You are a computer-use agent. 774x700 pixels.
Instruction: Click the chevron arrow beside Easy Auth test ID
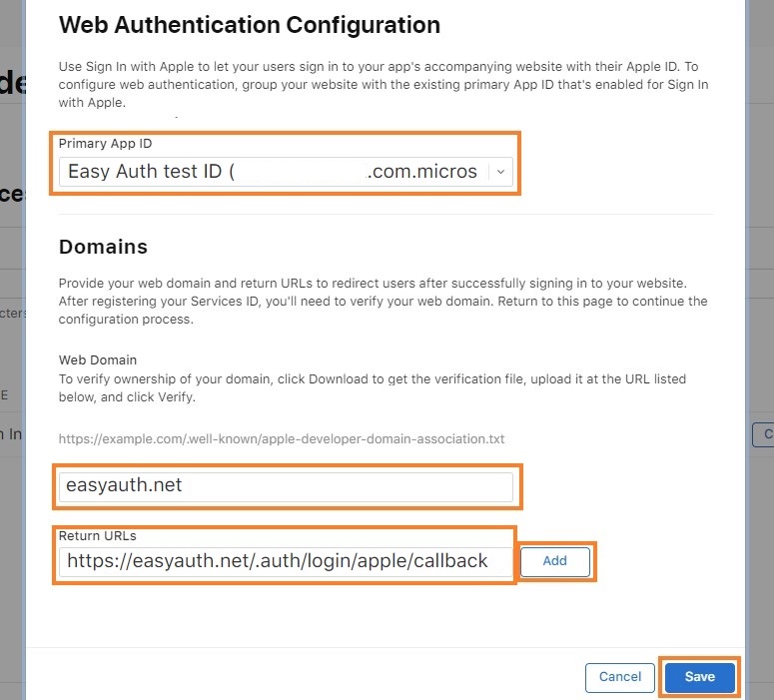[500, 172]
